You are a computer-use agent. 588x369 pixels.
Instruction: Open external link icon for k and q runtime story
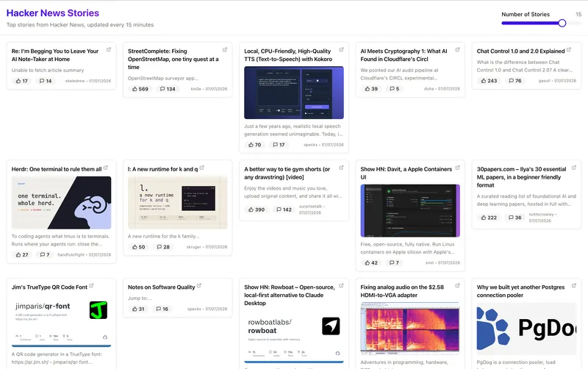(x=201, y=168)
